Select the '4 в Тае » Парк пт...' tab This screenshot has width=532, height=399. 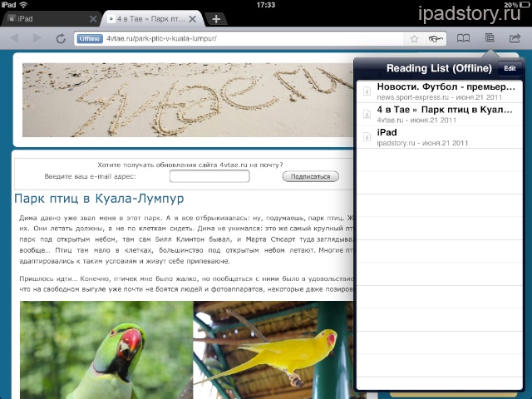click(152, 18)
